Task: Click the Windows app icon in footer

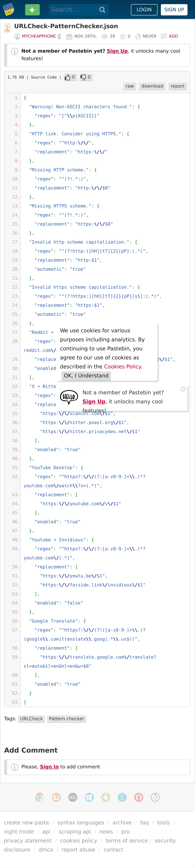Action: pos(89,797)
